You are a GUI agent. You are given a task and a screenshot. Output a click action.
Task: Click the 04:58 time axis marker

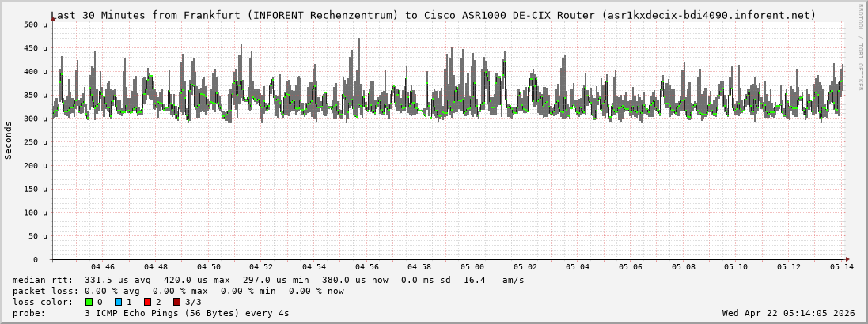click(x=419, y=267)
